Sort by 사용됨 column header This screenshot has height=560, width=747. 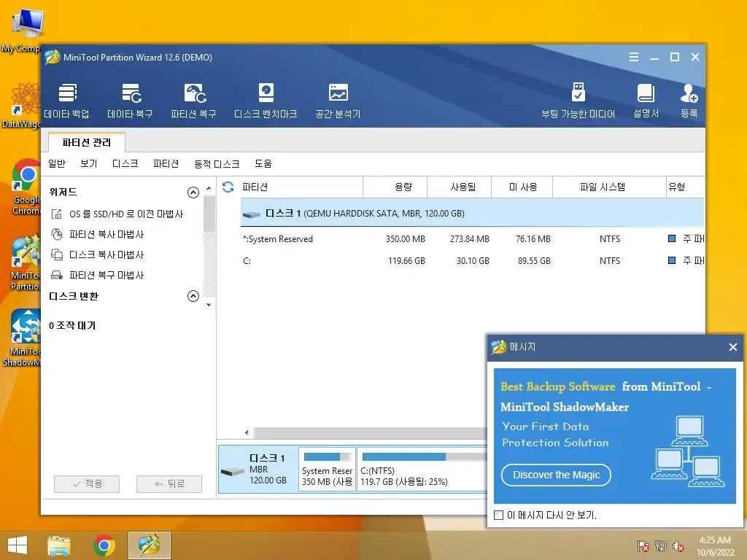460,187
